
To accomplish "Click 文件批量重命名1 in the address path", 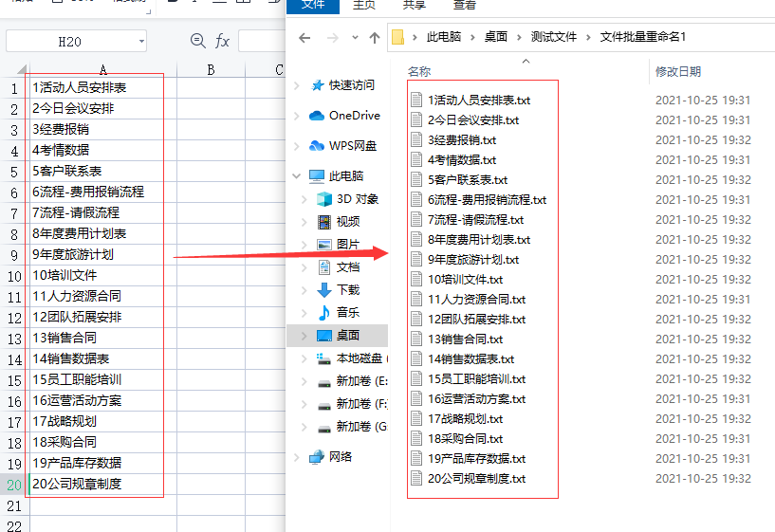I will point(642,37).
